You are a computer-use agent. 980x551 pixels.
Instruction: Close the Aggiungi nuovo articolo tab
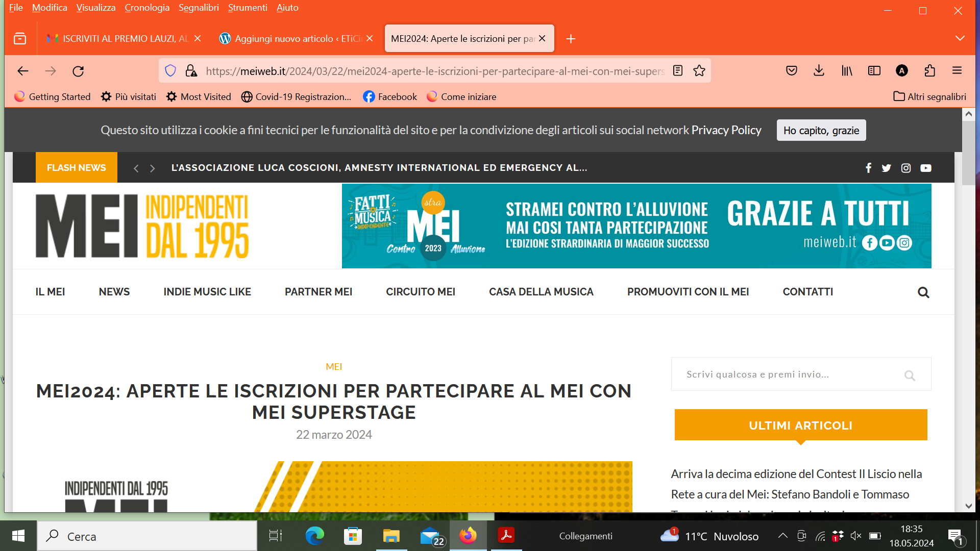click(370, 38)
